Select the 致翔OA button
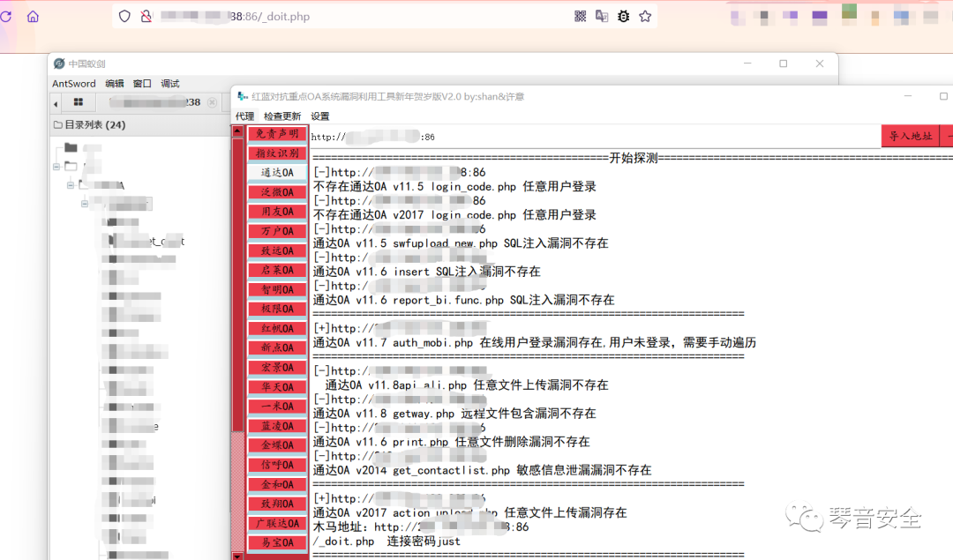953x560 pixels. pos(277,504)
